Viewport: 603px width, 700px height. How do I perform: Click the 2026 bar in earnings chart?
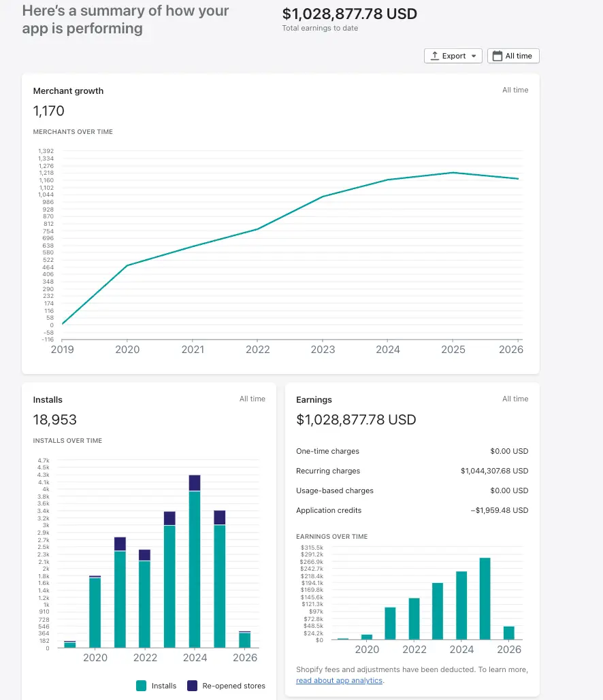point(509,633)
